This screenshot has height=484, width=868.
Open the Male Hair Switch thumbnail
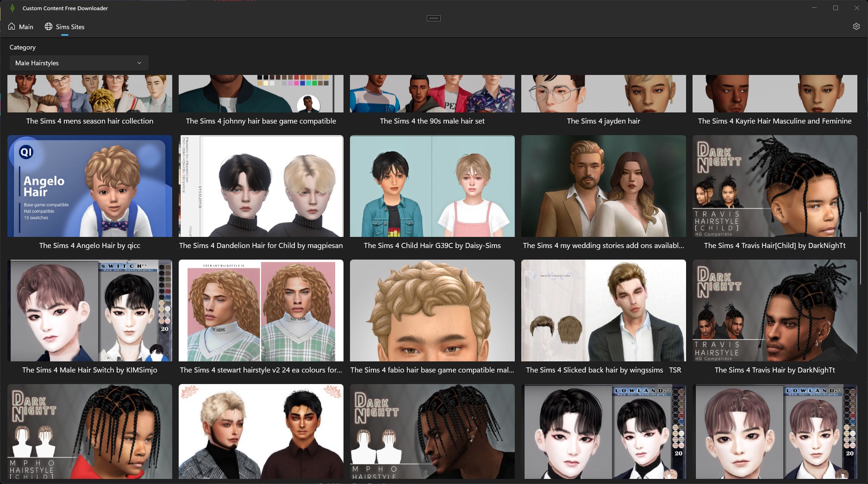pyautogui.click(x=90, y=310)
